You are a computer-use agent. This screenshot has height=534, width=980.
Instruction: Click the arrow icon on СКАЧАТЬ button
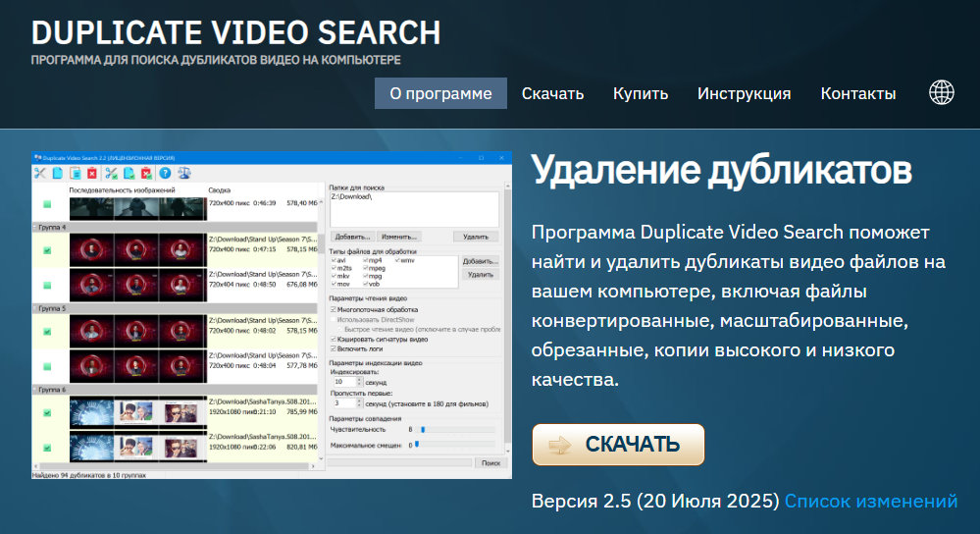click(559, 445)
